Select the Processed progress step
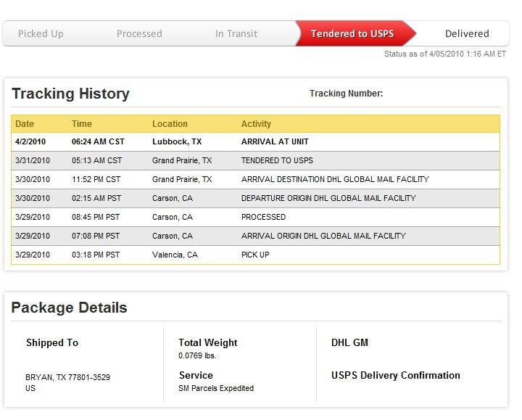Viewport: 522px width, 420px height. pyautogui.click(x=139, y=33)
